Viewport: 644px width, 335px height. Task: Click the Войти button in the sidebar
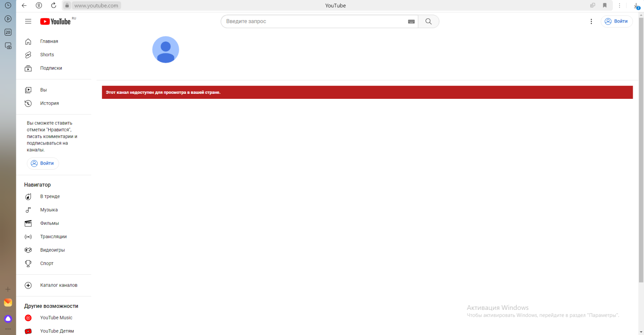click(43, 163)
